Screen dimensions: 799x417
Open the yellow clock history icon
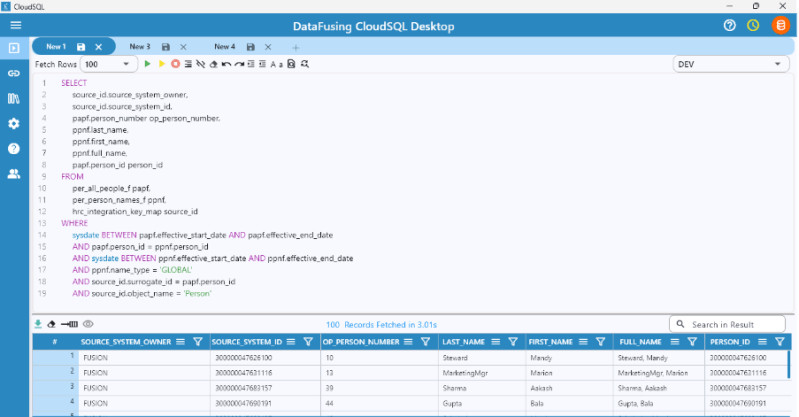click(x=753, y=25)
